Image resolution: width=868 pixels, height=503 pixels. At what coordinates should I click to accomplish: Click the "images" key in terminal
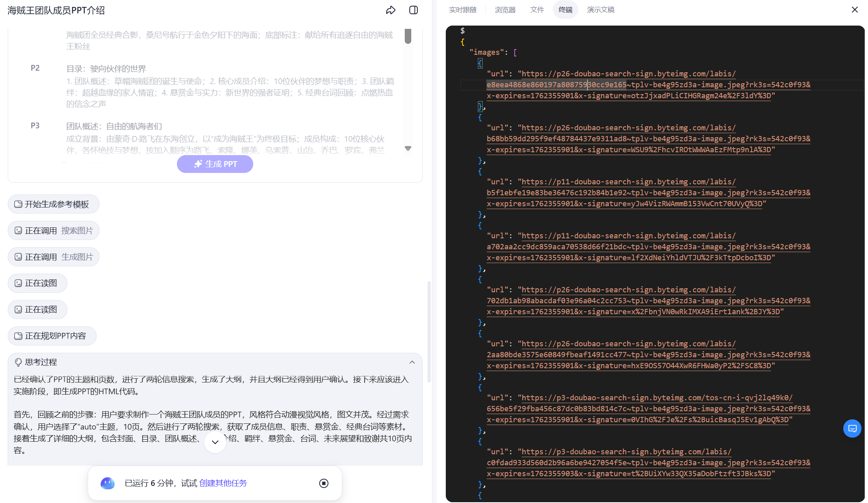pos(486,52)
